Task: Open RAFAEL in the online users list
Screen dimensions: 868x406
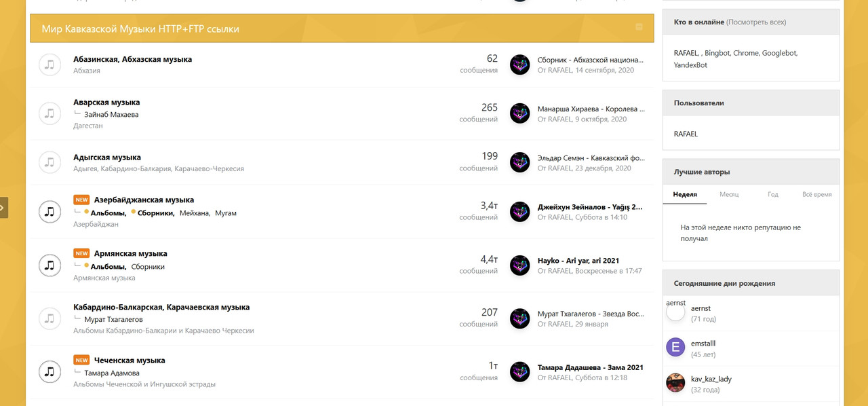Action: coord(686,53)
